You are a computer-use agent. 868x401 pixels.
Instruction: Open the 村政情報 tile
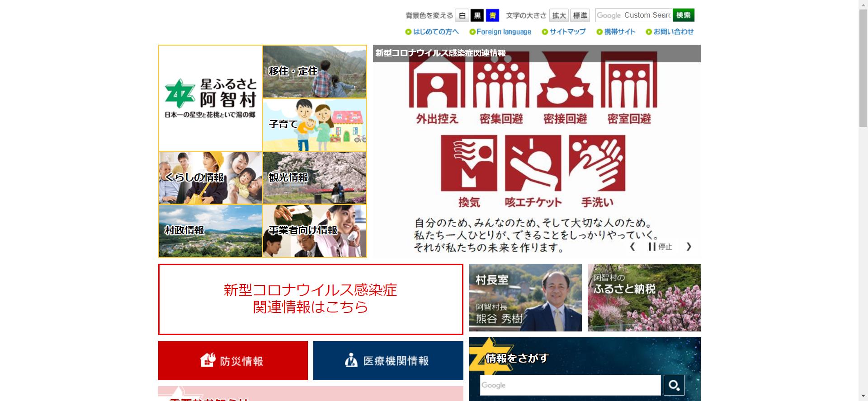click(x=211, y=231)
